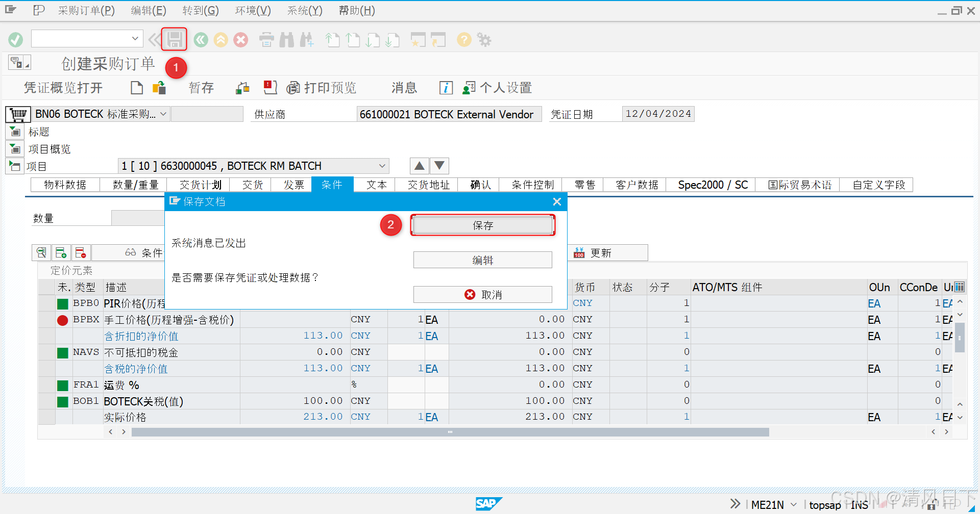Switch to the 物料数据 tab
This screenshot has height=514, width=980.
(x=65, y=185)
